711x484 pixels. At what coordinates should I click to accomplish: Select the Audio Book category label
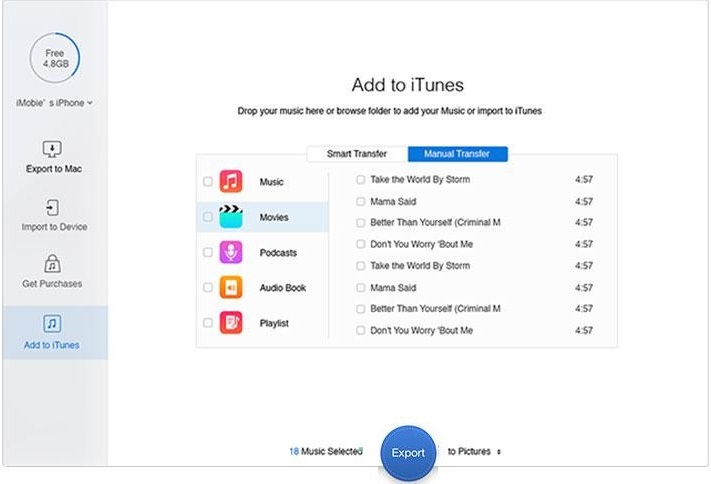tap(283, 288)
